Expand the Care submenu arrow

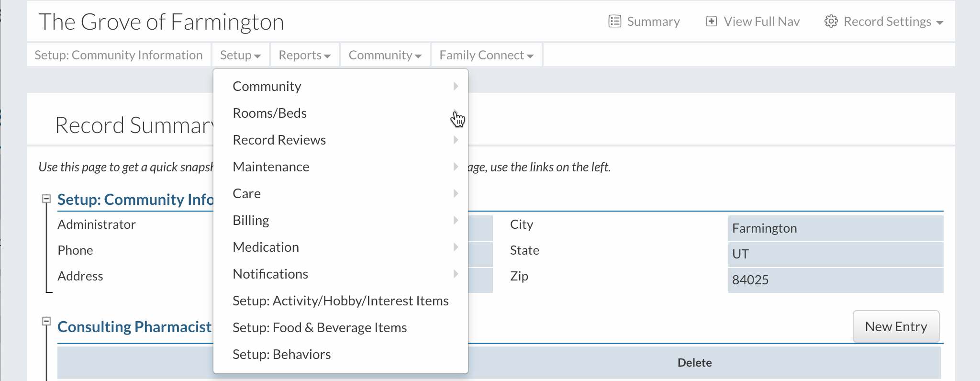[456, 193]
